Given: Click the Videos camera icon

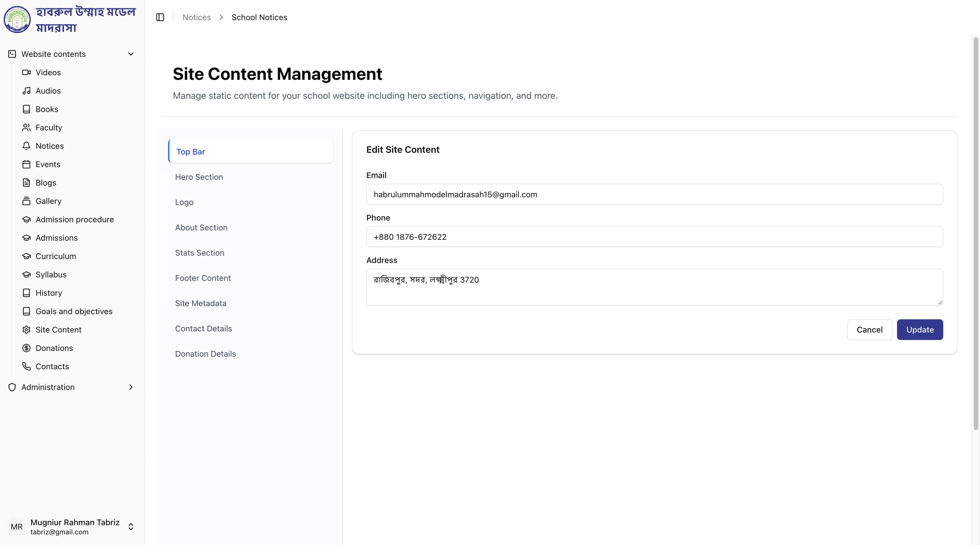Looking at the screenshot, I should click(26, 72).
